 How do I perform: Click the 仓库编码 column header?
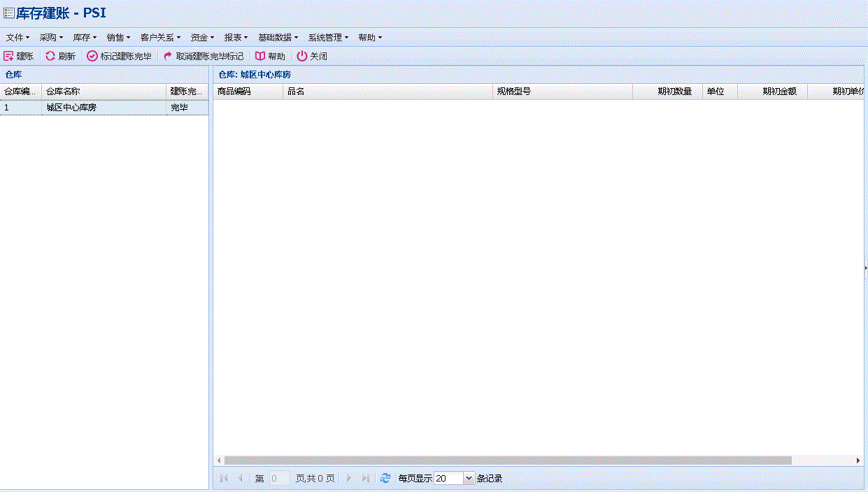tap(21, 92)
